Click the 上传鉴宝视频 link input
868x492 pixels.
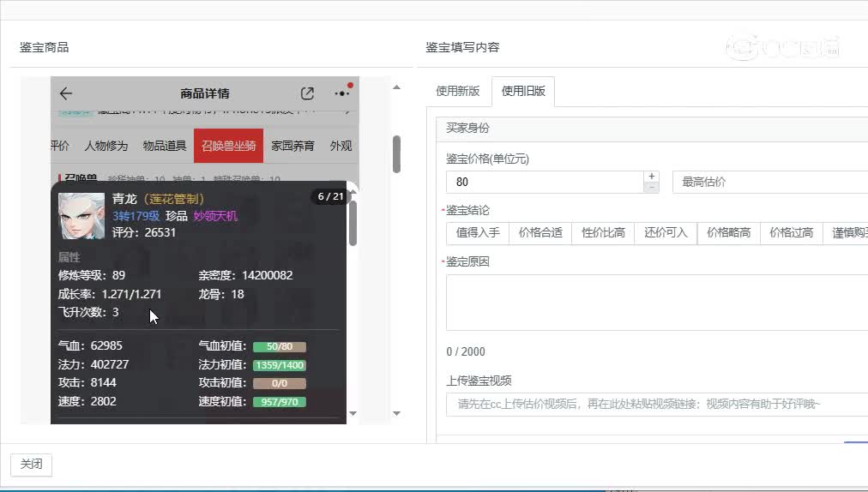click(x=657, y=404)
